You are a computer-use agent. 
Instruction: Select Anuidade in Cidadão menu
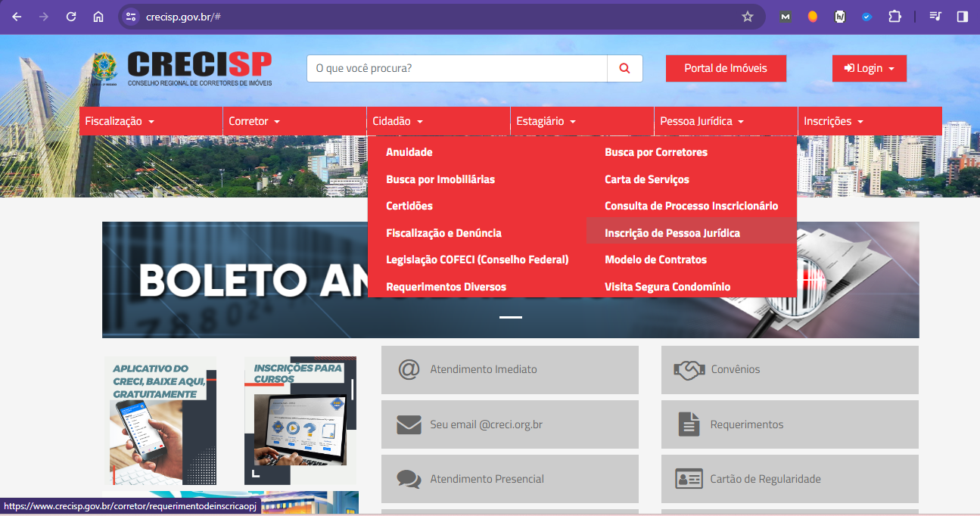coord(409,152)
